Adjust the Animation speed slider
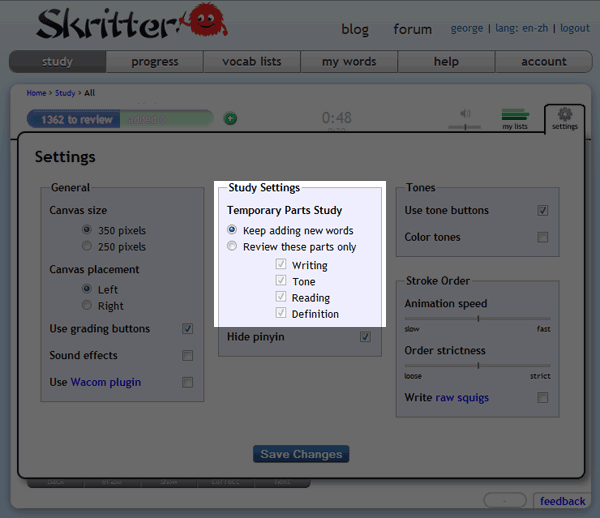 (x=478, y=319)
